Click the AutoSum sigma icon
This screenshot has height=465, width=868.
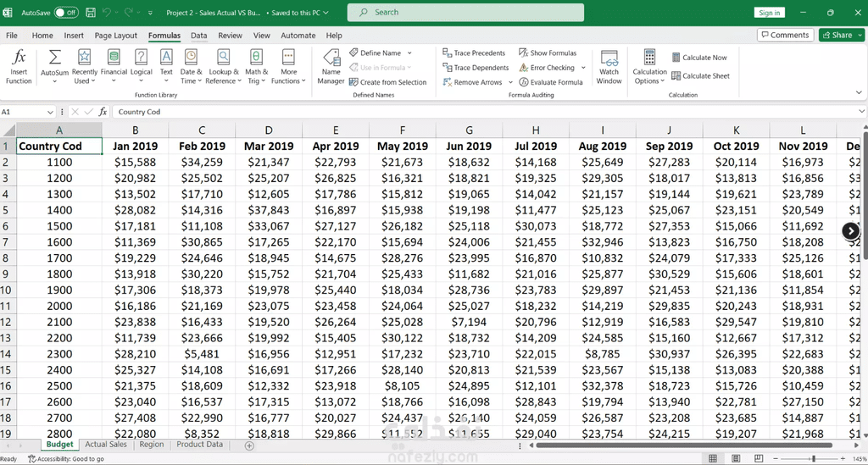pyautogui.click(x=55, y=58)
